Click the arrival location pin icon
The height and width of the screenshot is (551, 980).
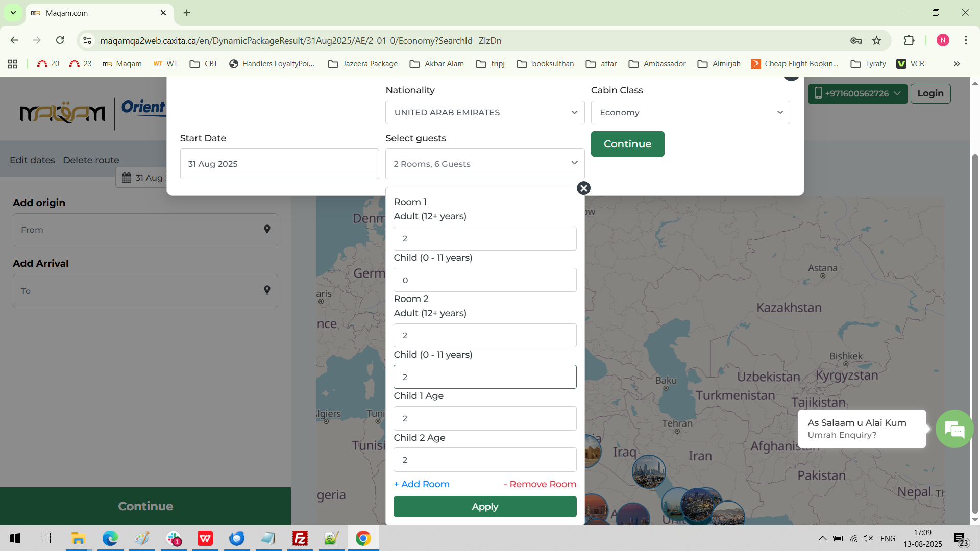[x=267, y=290]
